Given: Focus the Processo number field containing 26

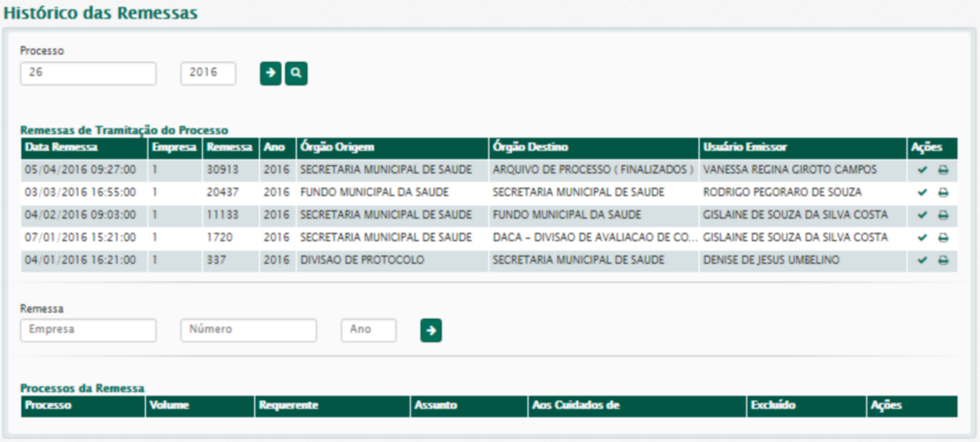Looking at the screenshot, I should pos(88,73).
